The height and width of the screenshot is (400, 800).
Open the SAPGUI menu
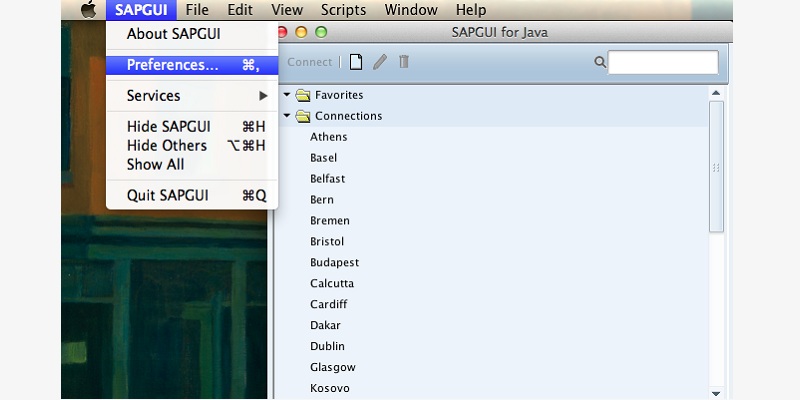tap(141, 10)
